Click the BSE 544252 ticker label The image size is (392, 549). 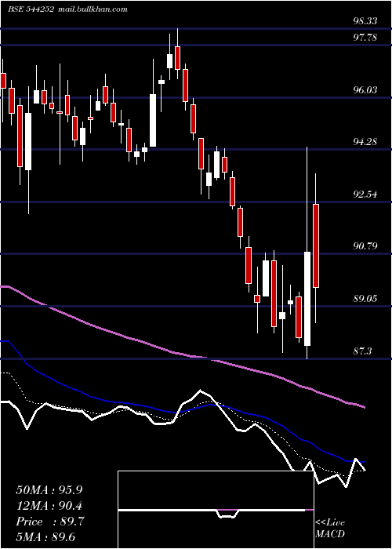pos(31,9)
